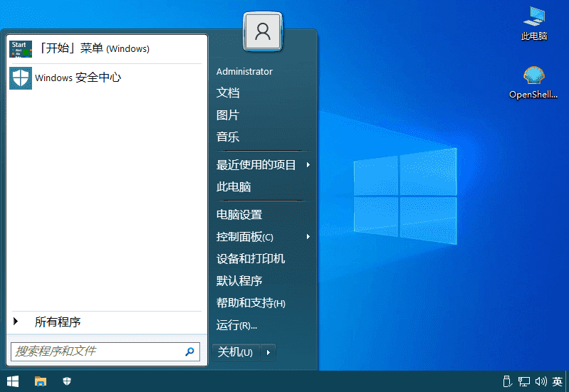Select 设备和打印机 menu entry
This screenshot has width=569, height=392.
[x=251, y=259]
